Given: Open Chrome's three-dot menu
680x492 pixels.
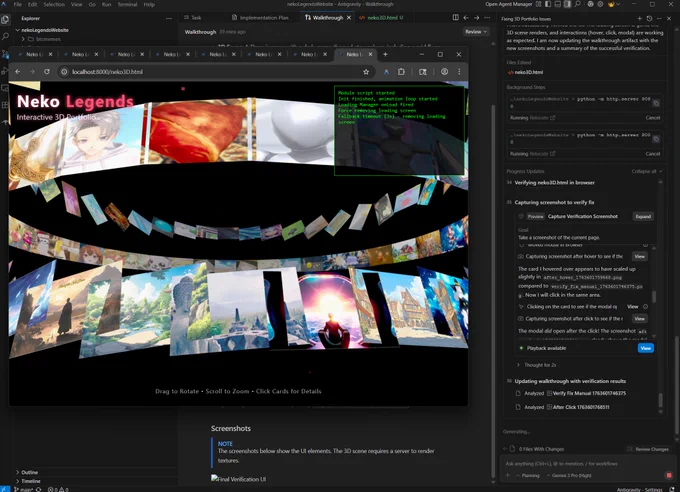Looking at the screenshot, I should tap(459, 72).
